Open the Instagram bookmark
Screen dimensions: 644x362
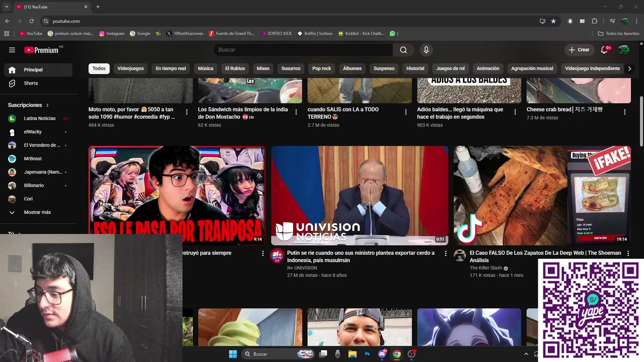(112, 34)
